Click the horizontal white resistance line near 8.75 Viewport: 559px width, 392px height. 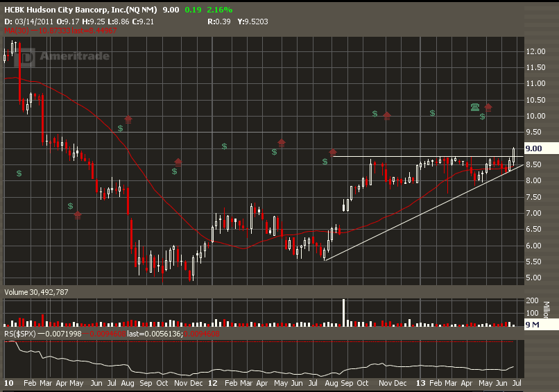[428, 157]
